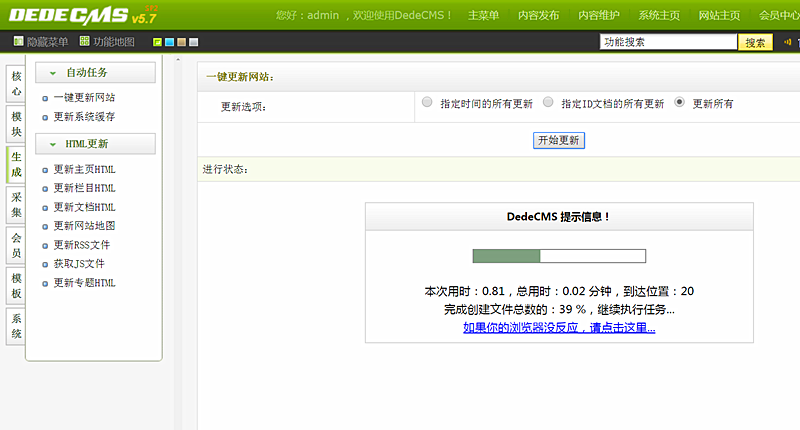Open 更新RSS文件 in sidebar
800x430 pixels.
tap(82, 245)
